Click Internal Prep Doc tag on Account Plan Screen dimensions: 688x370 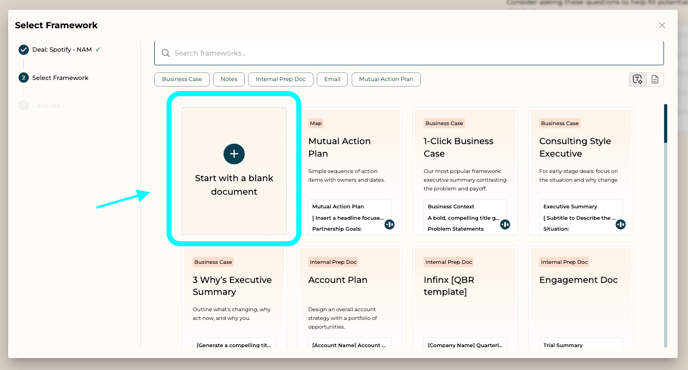coord(333,262)
